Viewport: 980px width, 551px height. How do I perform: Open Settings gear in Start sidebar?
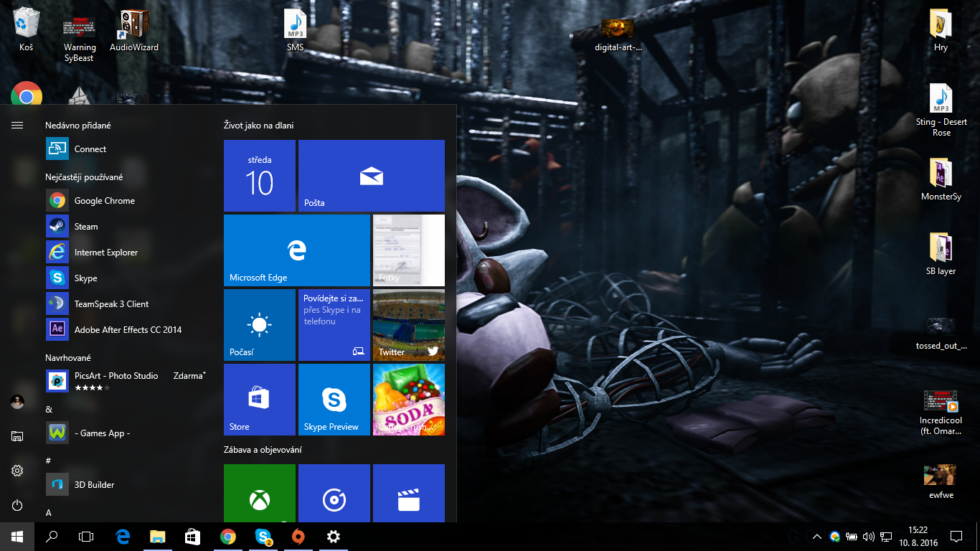17,471
